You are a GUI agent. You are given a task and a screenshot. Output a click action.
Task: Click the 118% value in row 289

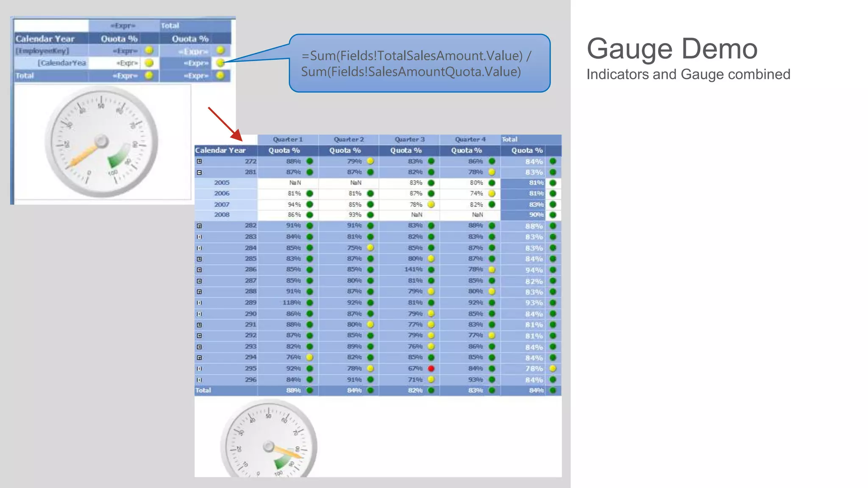292,302
